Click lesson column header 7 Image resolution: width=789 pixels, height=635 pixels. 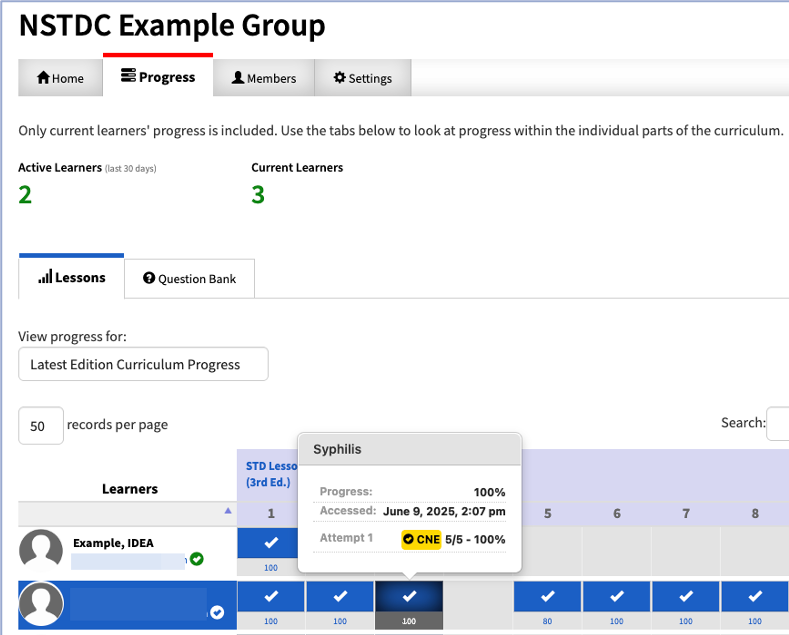click(x=686, y=514)
